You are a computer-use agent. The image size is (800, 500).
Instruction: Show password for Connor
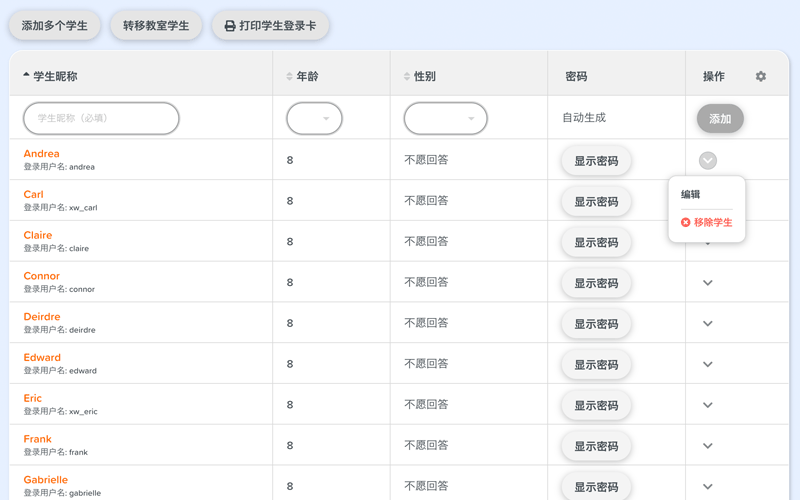click(x=596, y=283)
